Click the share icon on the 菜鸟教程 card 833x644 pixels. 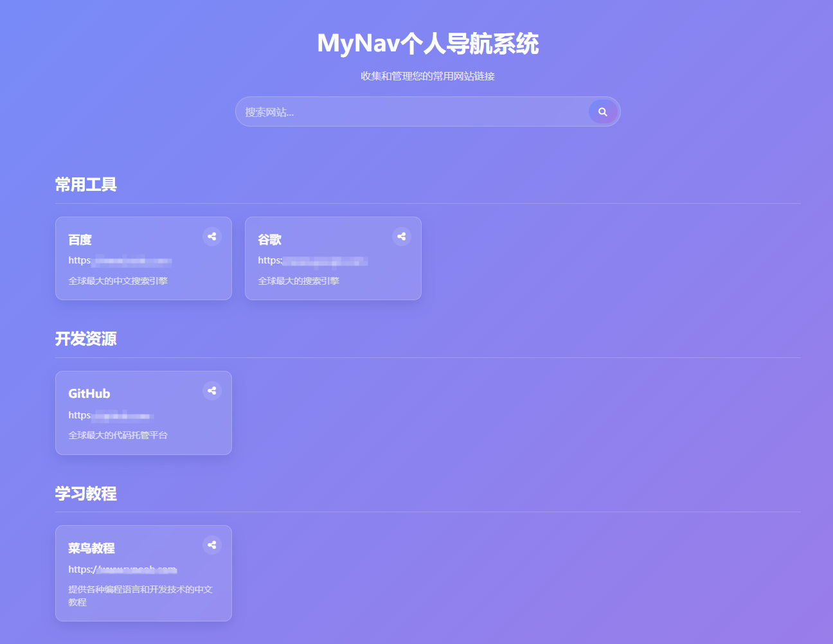[212, 545]
